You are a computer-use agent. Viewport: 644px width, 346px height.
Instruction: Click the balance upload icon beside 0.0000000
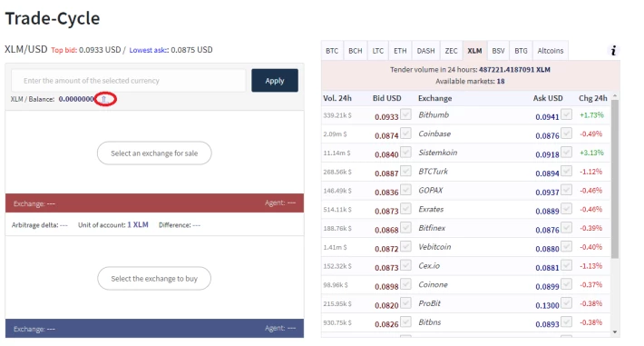104,99
